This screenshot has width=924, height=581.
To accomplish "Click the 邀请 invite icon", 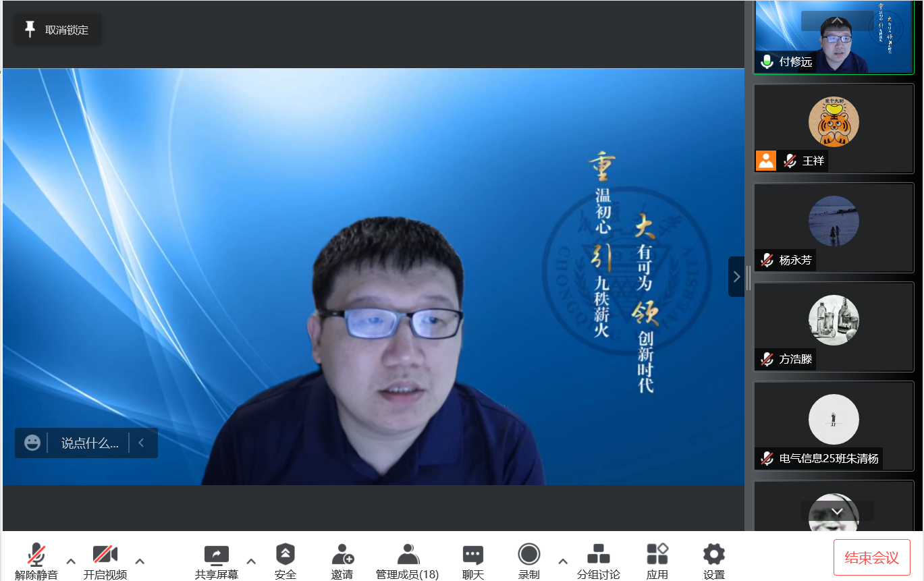I will [342, 555].
